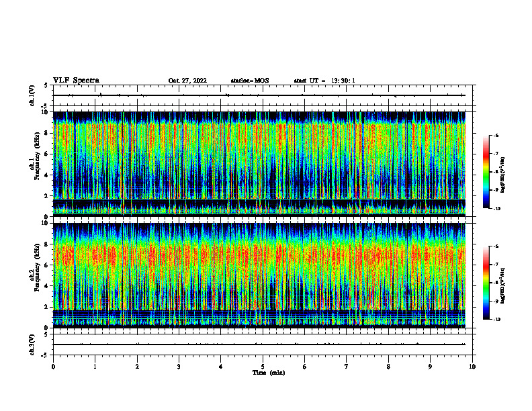This screenshot has height=411, width=532.
Task: Click the "2" kHz tick on ch.2 axis
Action: pyautogui.click(x=47, y=307)
